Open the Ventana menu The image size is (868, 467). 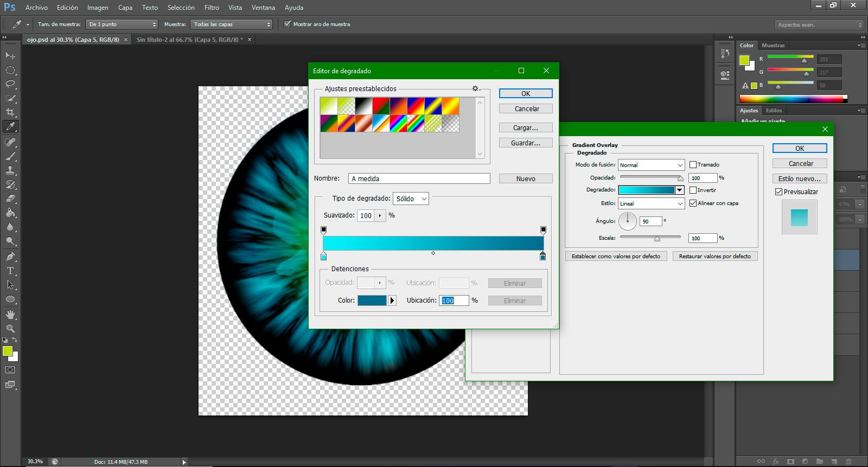click(x=263, y=8)
